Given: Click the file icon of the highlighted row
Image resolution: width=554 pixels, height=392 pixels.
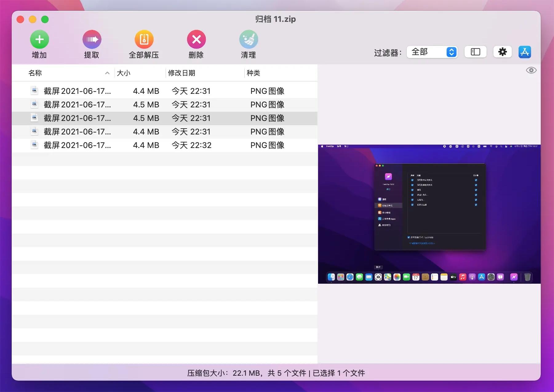Looking at the screenshot, I should pyautogui.click(x=34, y=118).
